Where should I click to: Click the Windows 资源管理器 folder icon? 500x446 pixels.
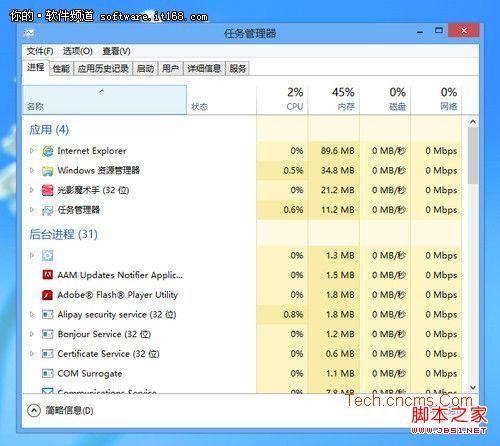(48, 171)
